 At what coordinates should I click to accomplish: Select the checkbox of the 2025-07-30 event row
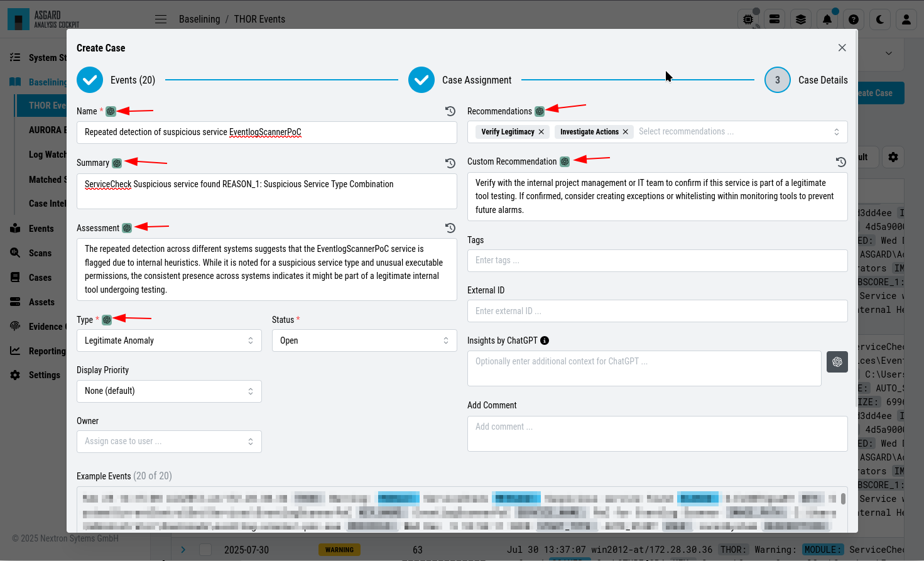point(205,550)
